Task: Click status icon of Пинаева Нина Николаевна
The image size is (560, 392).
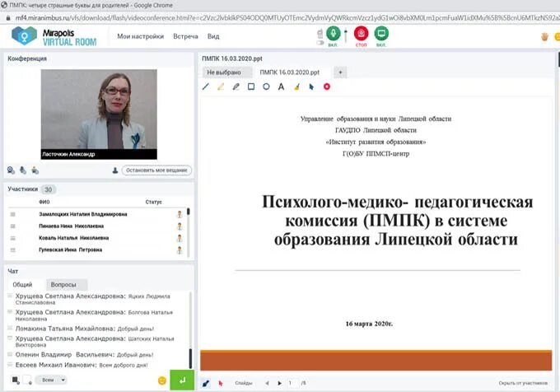Action: [180, 226]
